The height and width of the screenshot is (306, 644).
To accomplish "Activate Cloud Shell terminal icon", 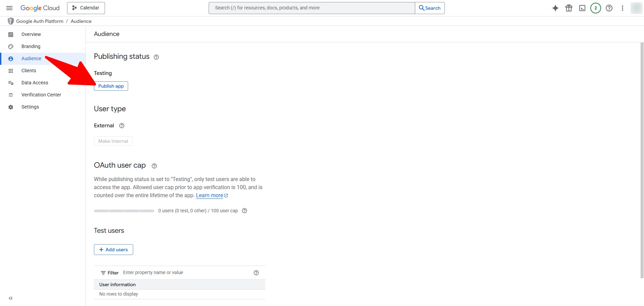I will coord(582,8).
